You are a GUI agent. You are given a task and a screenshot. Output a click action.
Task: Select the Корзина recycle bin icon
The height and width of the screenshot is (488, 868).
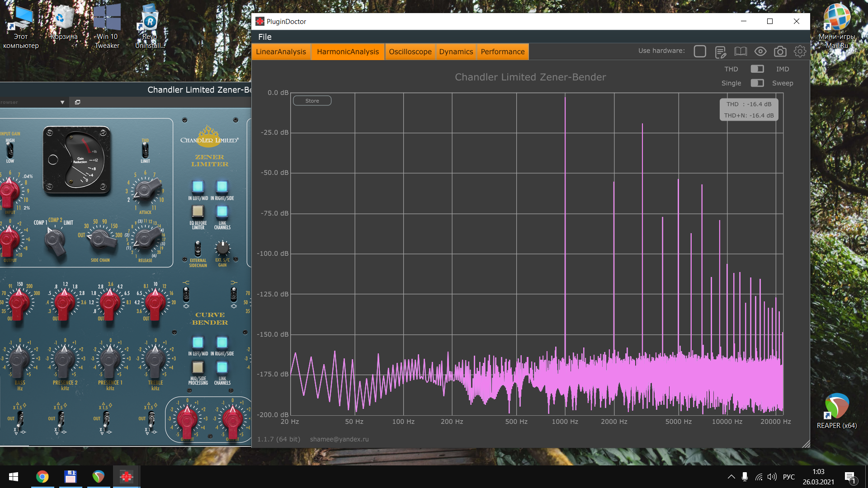pyautogui.click(x=64, y=23)
